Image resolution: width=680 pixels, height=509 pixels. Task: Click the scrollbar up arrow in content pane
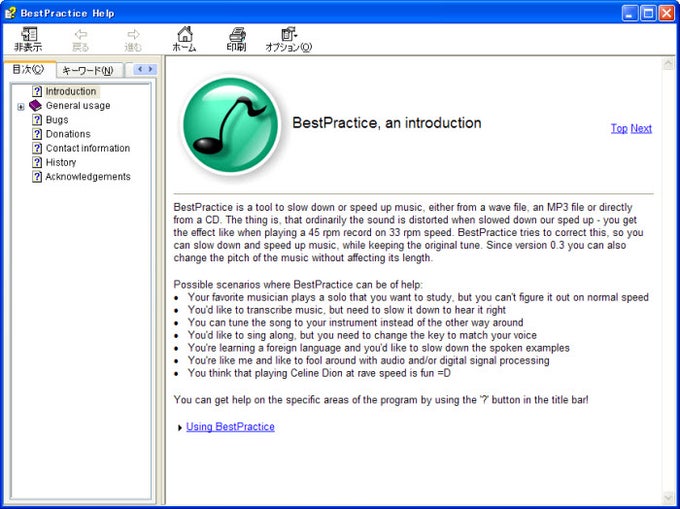point(668,65)
